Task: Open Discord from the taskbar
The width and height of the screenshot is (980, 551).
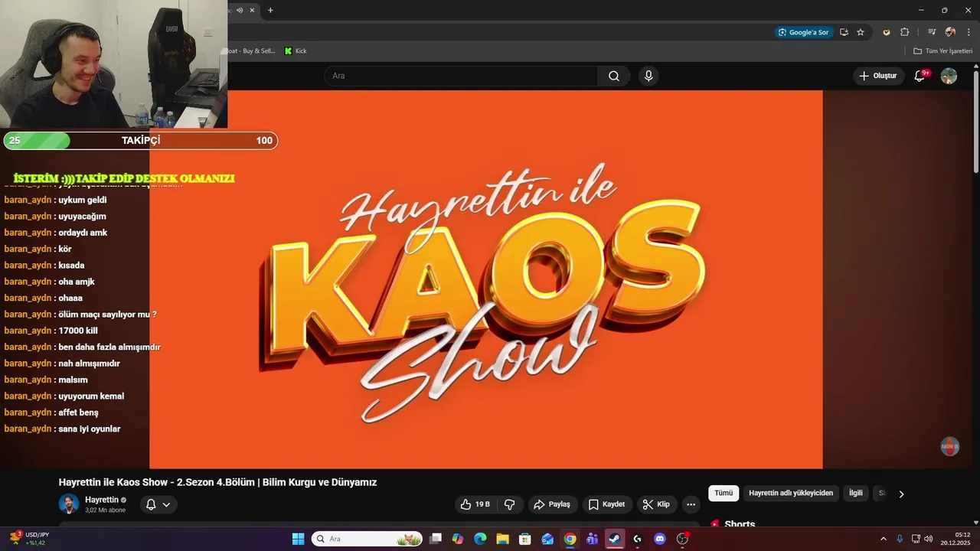Action: pyautogui.click(x=660, y=539)
